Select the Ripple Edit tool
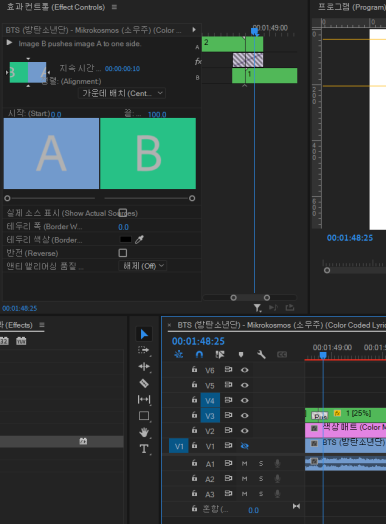386x524 pixels. coord(144,367)
